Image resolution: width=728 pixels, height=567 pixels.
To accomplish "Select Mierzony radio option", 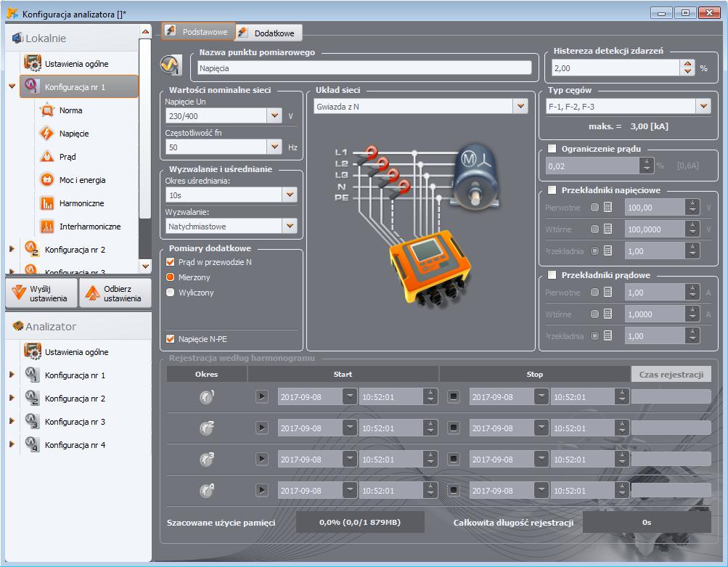I will (x=170, y=277).
